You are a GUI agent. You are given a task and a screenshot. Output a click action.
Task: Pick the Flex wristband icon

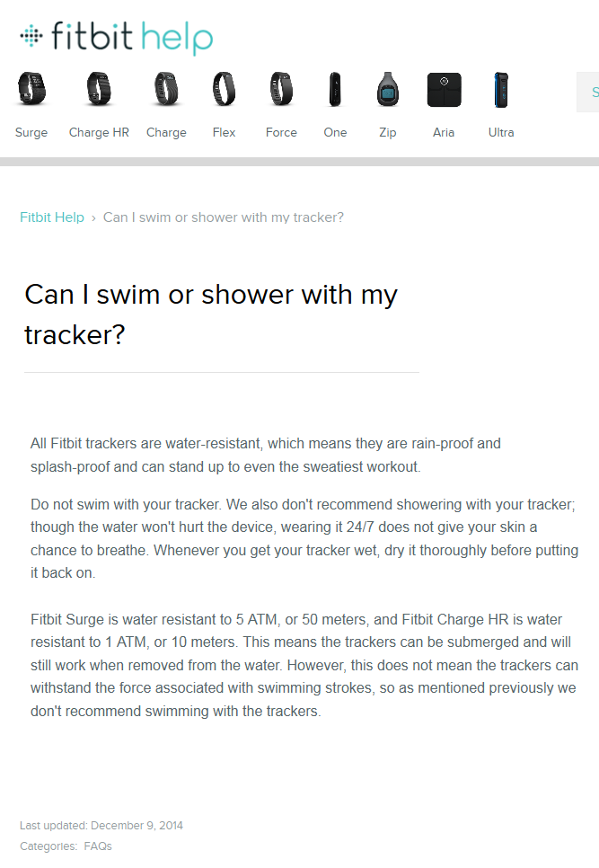(x=224, y=90)
